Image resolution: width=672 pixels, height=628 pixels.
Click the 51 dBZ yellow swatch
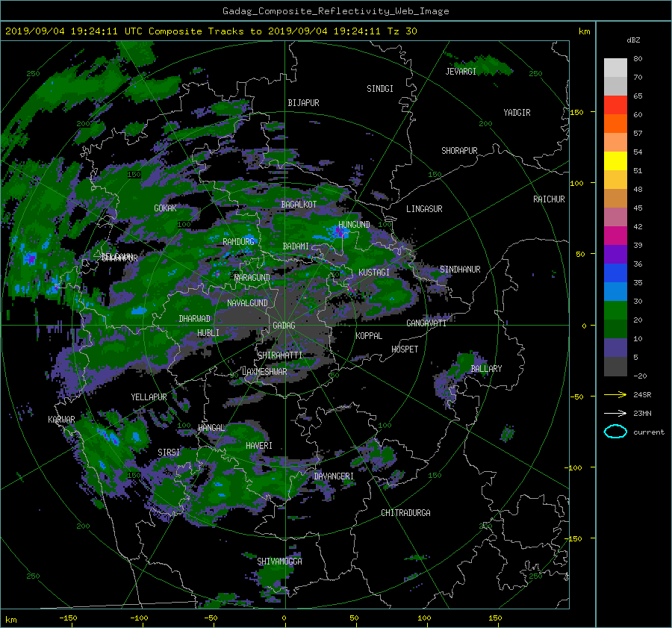click(615, 161)
